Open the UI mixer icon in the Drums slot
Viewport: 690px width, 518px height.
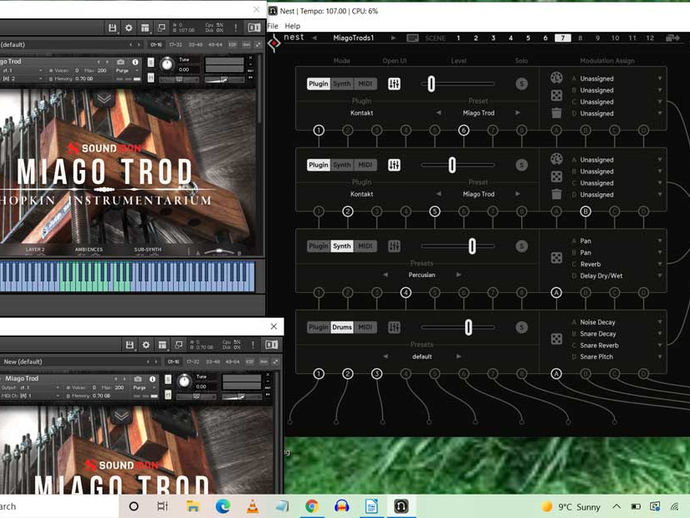394,327
